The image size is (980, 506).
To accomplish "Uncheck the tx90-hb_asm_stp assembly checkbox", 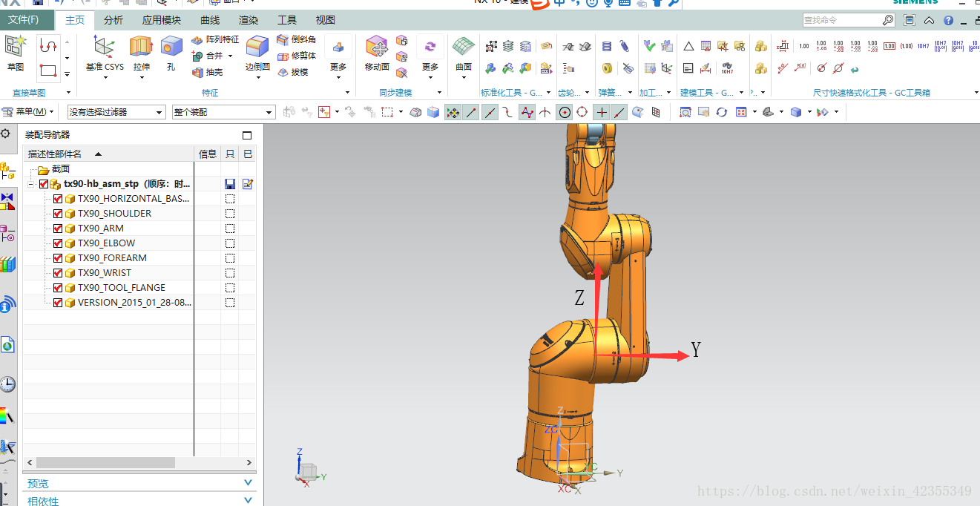I will click(44, 184).
